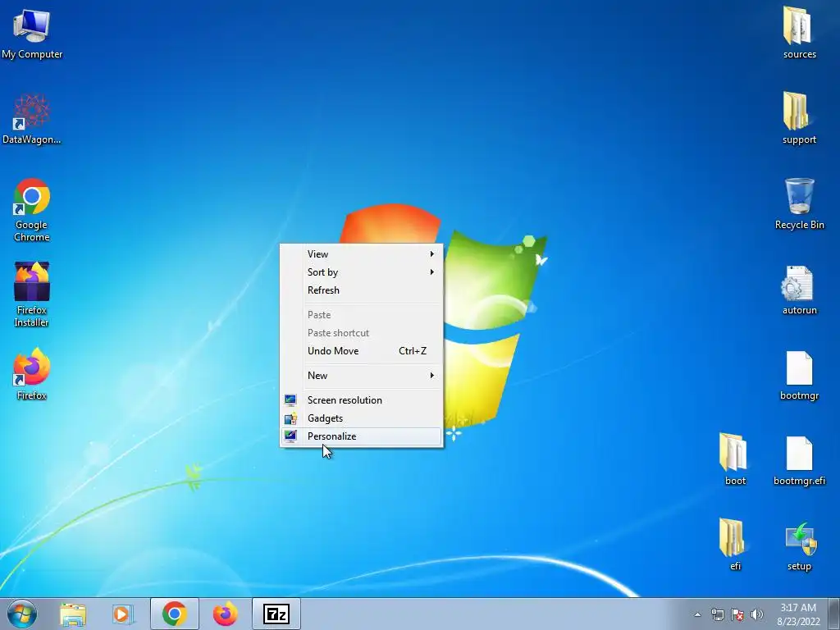Screen dimensions: 840x630
Task: Select the autorun file icon
Action: [799, 290]
